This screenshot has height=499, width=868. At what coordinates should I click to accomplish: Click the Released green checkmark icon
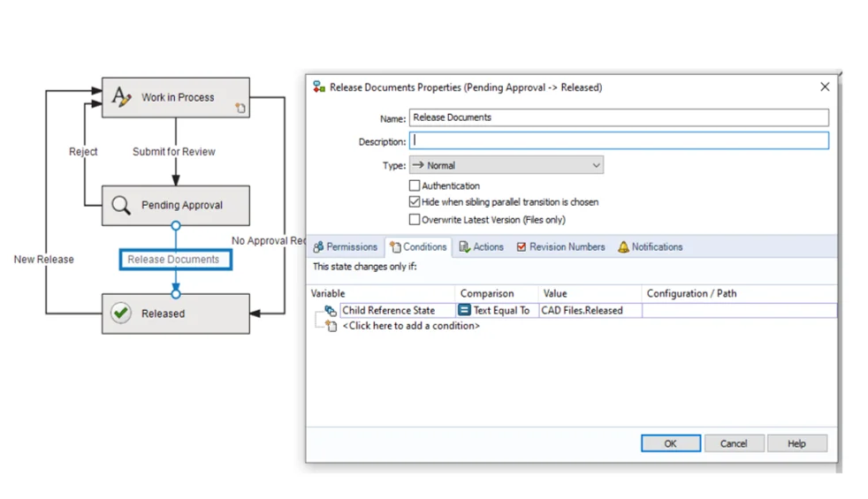pos(121,314)
